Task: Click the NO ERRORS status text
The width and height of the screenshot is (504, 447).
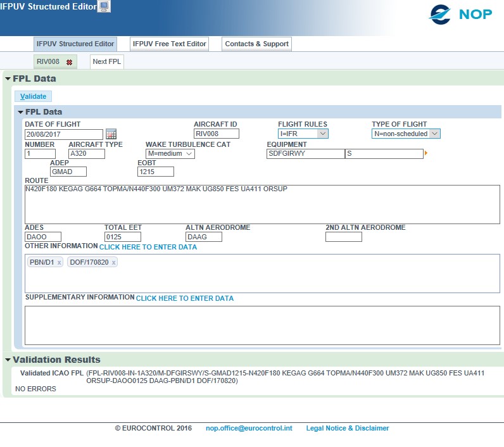Action: [x=35, y=389]
